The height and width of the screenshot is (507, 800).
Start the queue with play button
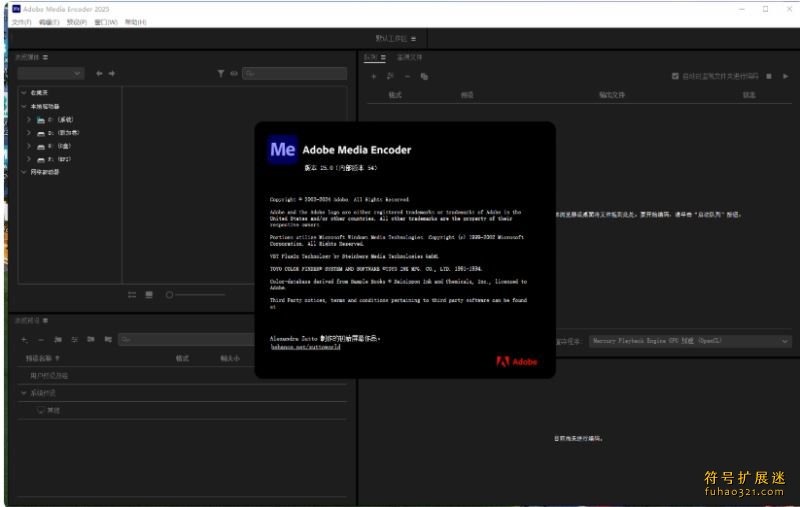pos(786,76)
